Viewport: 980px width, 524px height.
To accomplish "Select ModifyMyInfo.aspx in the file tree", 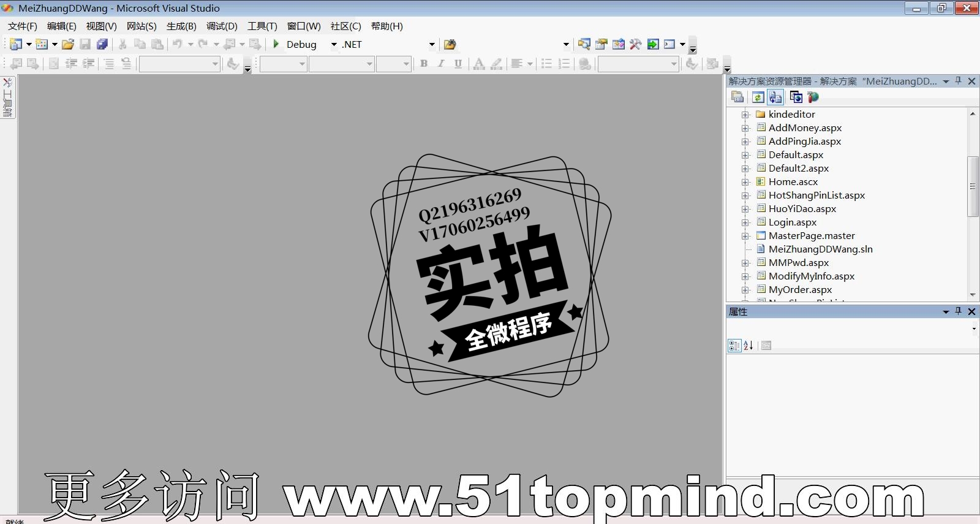I will (x=812, y=276).
